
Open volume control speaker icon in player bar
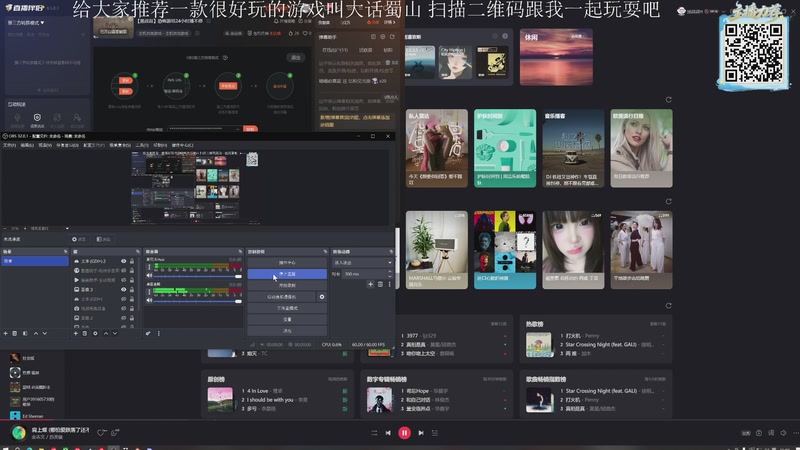[783, 433]
